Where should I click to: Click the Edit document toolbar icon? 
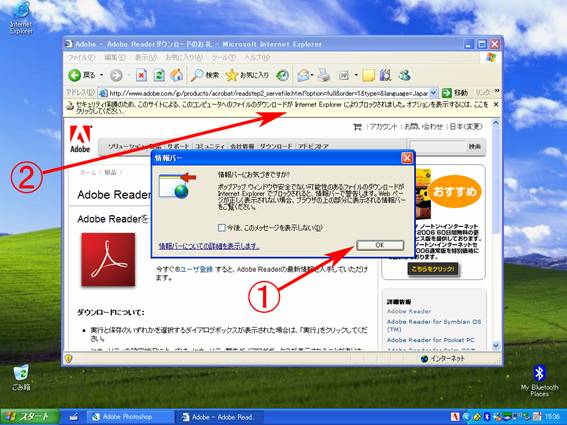pyautogui.click(x=344, y=75)
